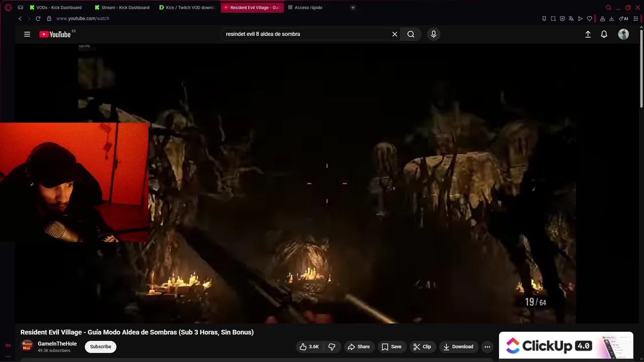Open the browser AI assistant icon
Image resolution: width=644 pixels, height=362 pixels.
[x=623, y=19]
